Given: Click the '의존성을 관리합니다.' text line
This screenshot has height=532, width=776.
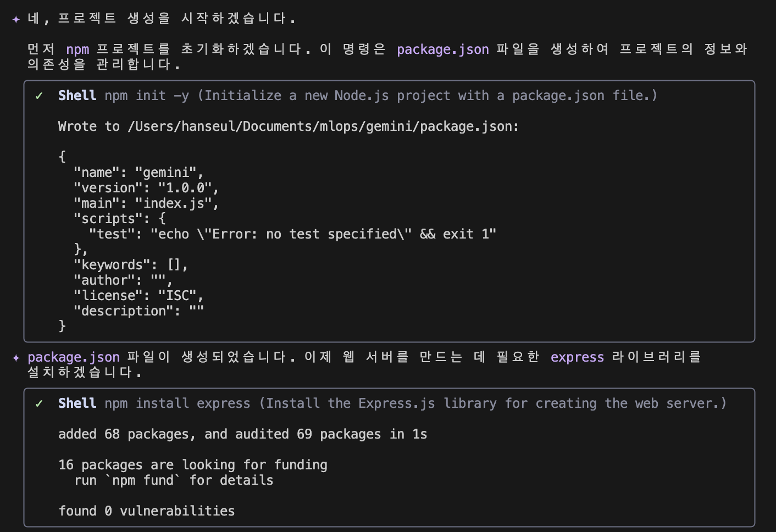Looking at the screenshot, I should pos(104,65).
